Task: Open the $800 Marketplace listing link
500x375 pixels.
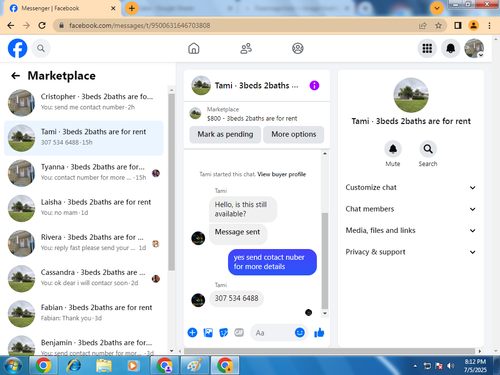Action: tap(252, 118)
